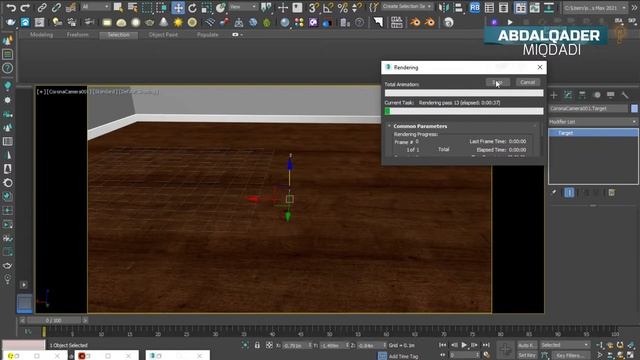640x360 pixels.
Task: Open the Selection Filter dropdown showing All
Action: (95, 7)
